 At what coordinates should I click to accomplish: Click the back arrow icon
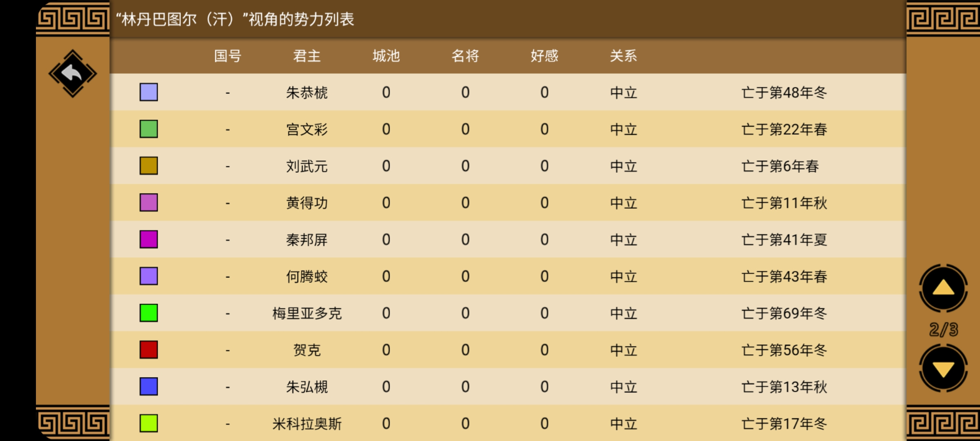tap(73, 73)
